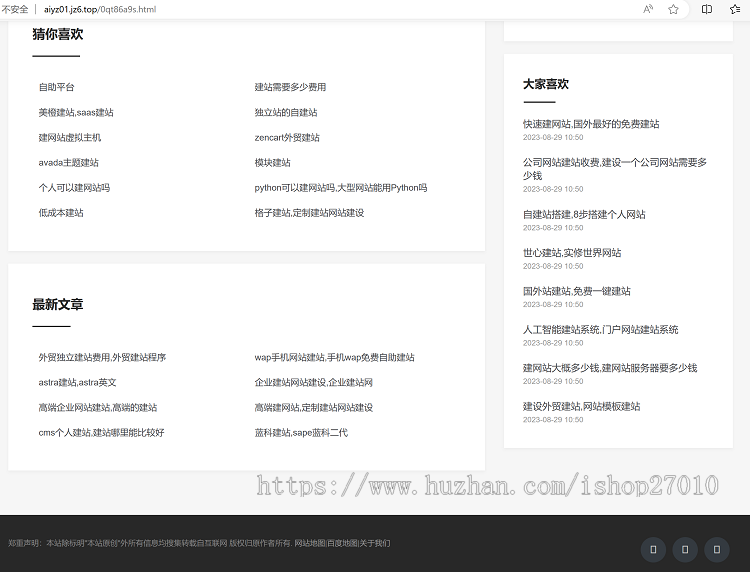This screenshot has height=572, width=750.
Task: Open sidebar item 国外站建站,免费一键建站
Action: tap(577, 291)
